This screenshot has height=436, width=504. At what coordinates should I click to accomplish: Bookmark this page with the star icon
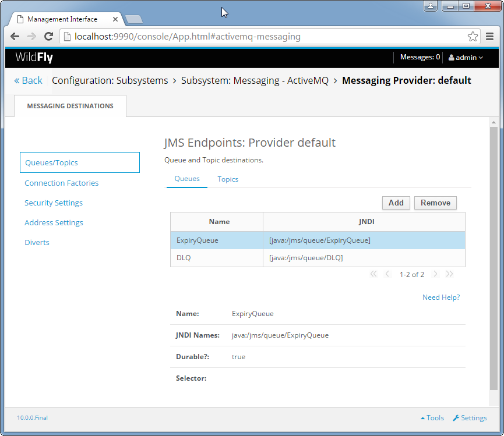point(473,37)
